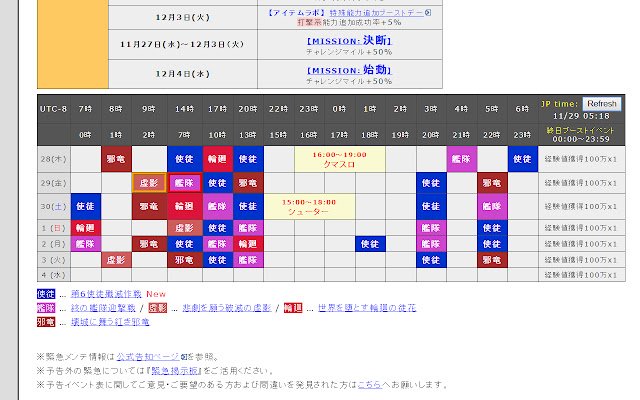The width and height of the screenshot is (640, 400).
Task: Click the 28(木) row header
Action: tap(53, 159)
